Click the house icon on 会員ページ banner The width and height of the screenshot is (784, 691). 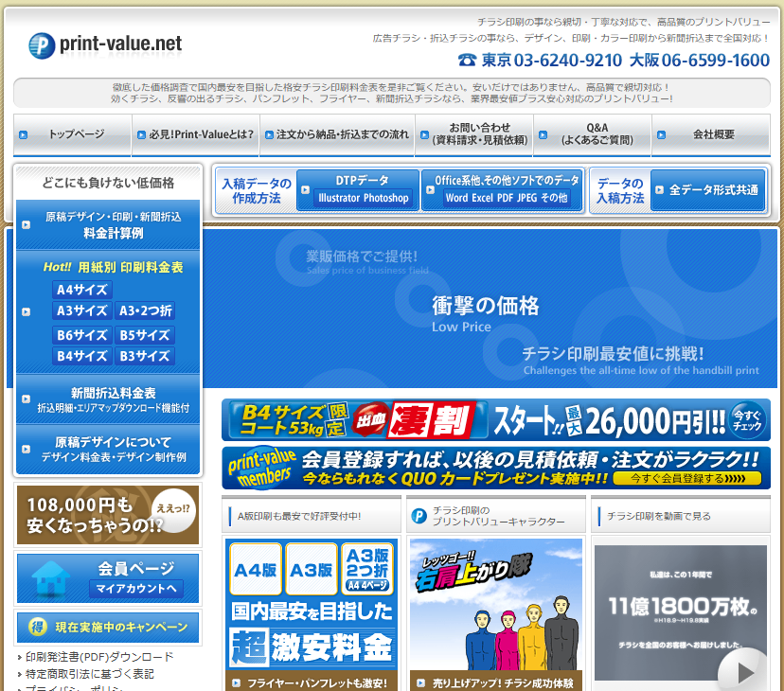click(x=50, y=578)
